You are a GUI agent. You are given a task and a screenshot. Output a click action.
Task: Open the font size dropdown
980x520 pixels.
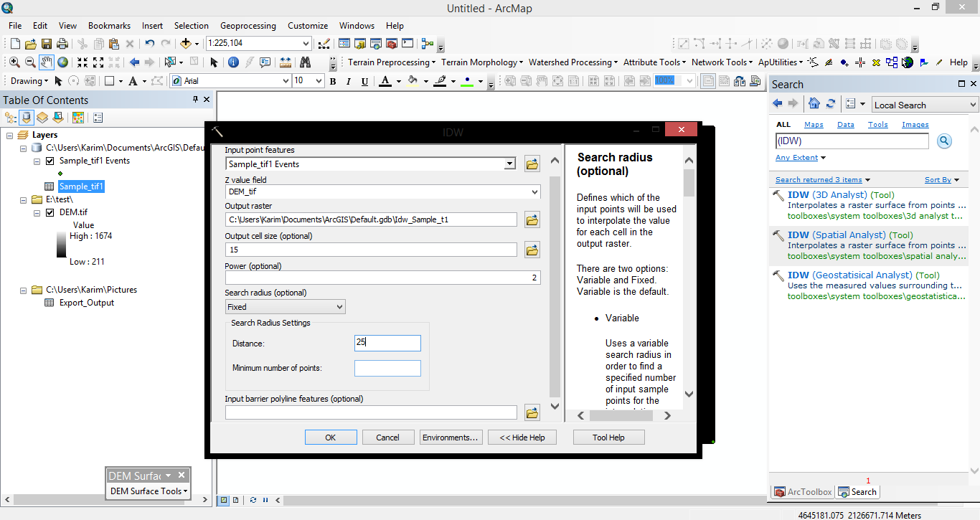tap(319, 81)
